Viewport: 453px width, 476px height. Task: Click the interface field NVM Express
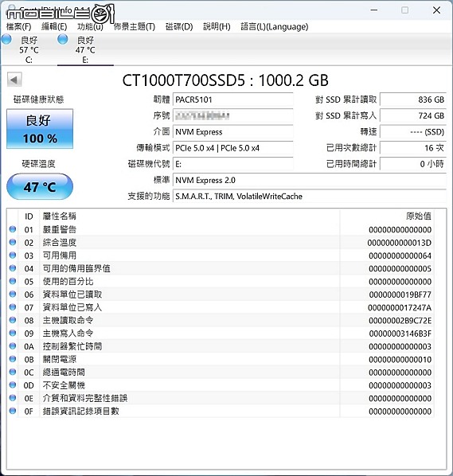pyautogui.click(x=233, y=132)
